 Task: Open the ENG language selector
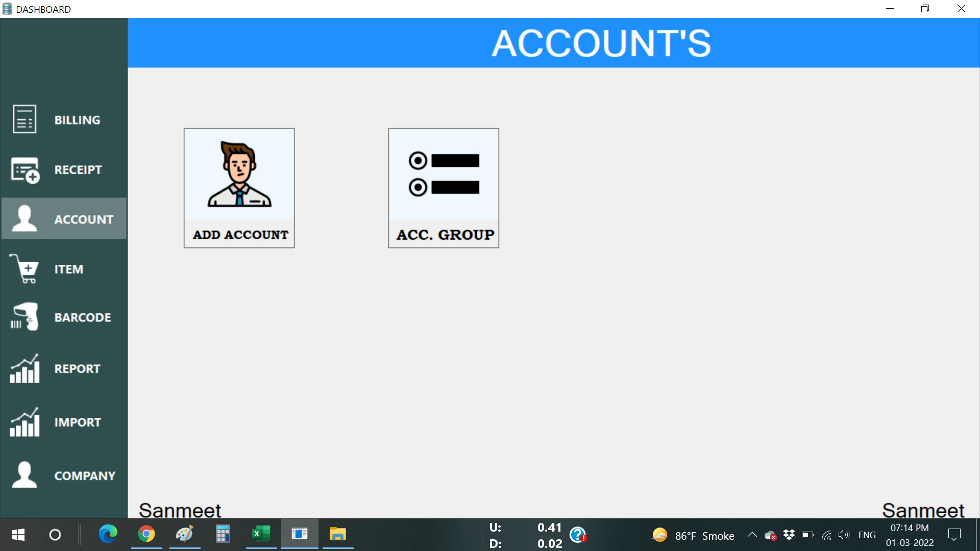[867, 534]
